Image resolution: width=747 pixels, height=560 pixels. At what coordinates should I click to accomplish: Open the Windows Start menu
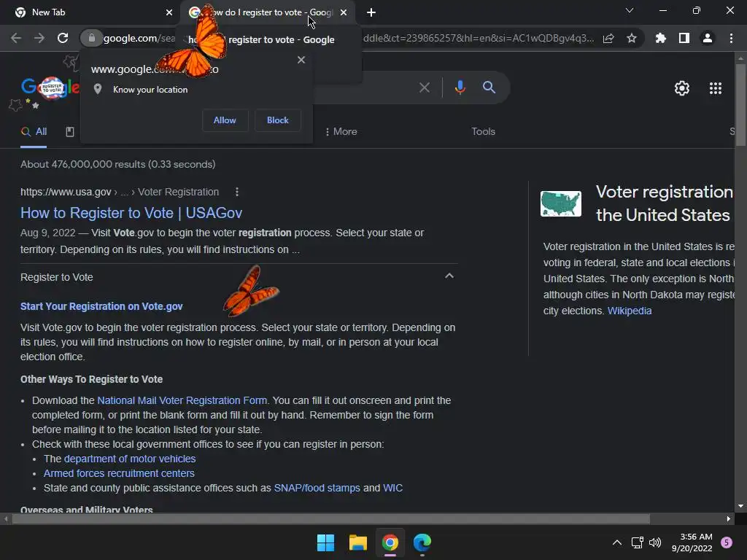(326, 542)
